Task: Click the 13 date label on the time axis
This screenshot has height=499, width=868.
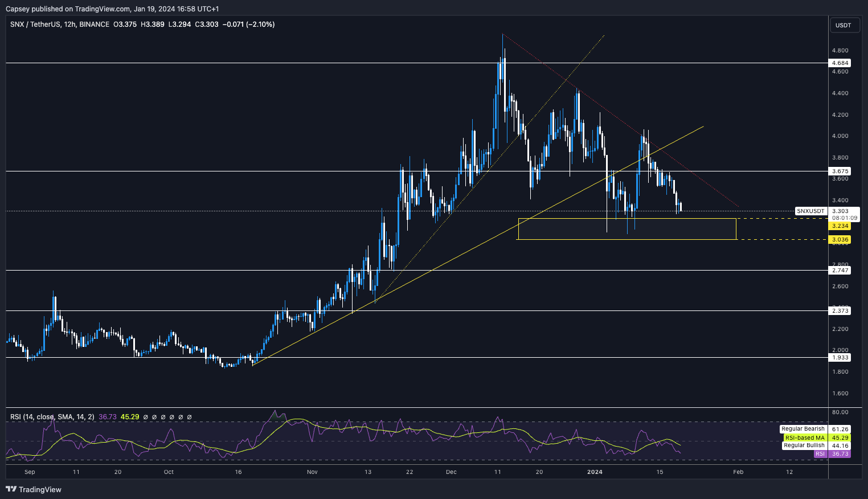Action: pos(368,472)
